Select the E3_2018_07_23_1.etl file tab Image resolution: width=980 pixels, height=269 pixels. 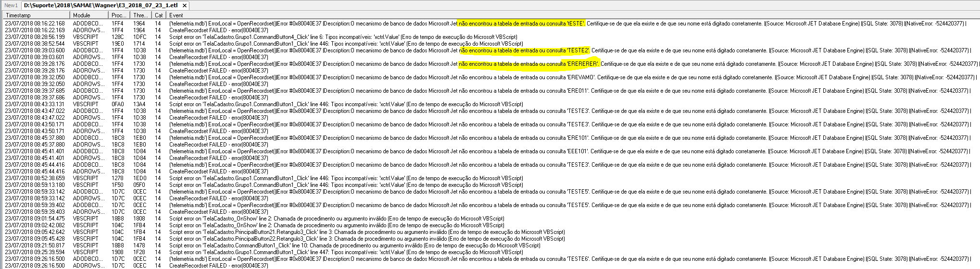(x=101, y=5)
